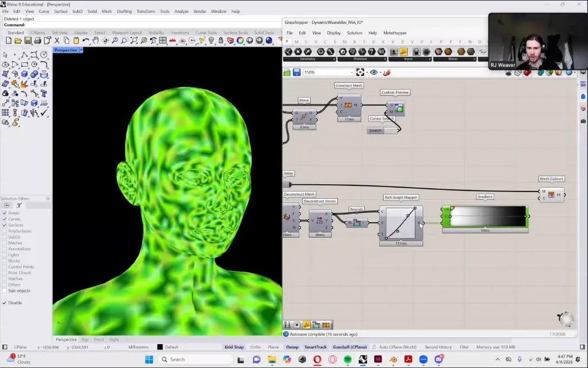Click the light bulb Hide/Show icon
This screenshot has height=368, width=588.
[211, 41]
